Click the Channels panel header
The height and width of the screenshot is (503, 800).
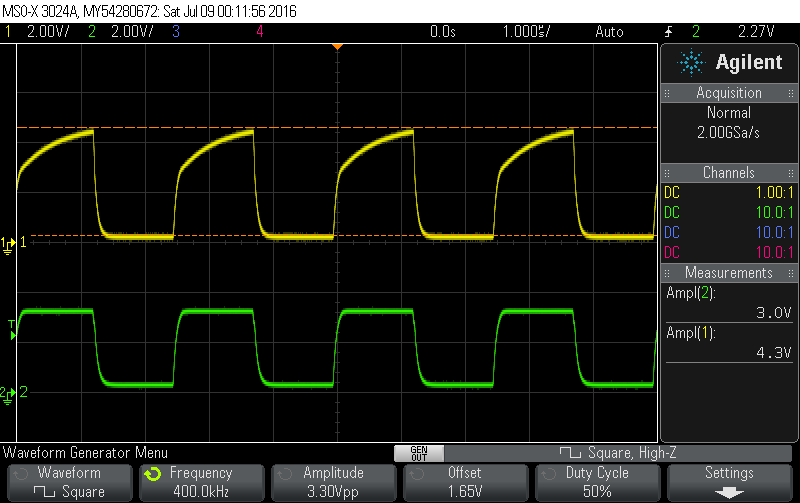tap(729, 172)
